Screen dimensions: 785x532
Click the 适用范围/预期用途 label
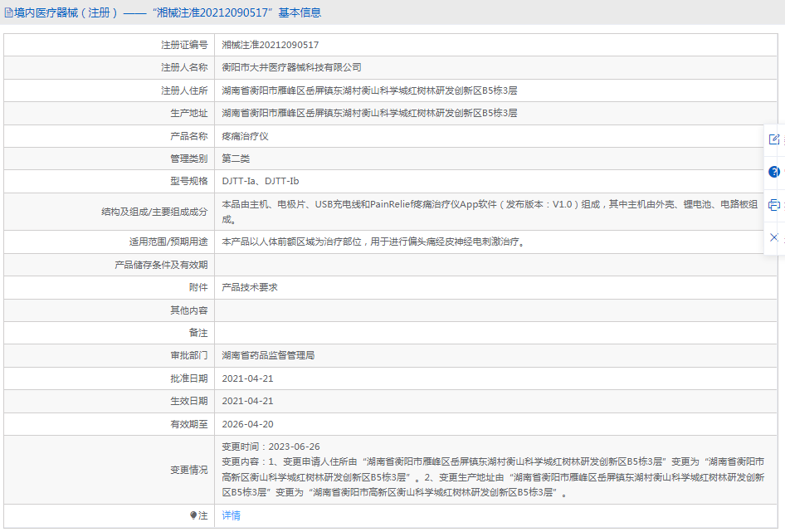point(168,242)
